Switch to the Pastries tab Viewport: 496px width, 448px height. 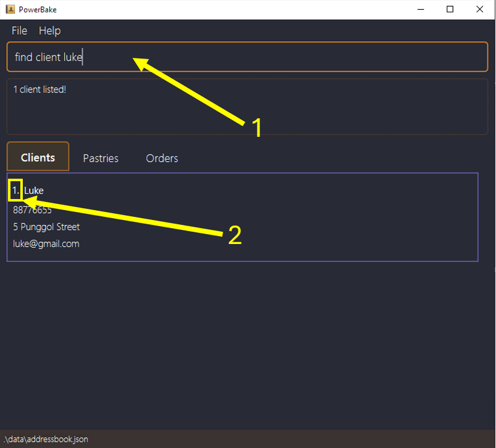(x=100, y=158)
